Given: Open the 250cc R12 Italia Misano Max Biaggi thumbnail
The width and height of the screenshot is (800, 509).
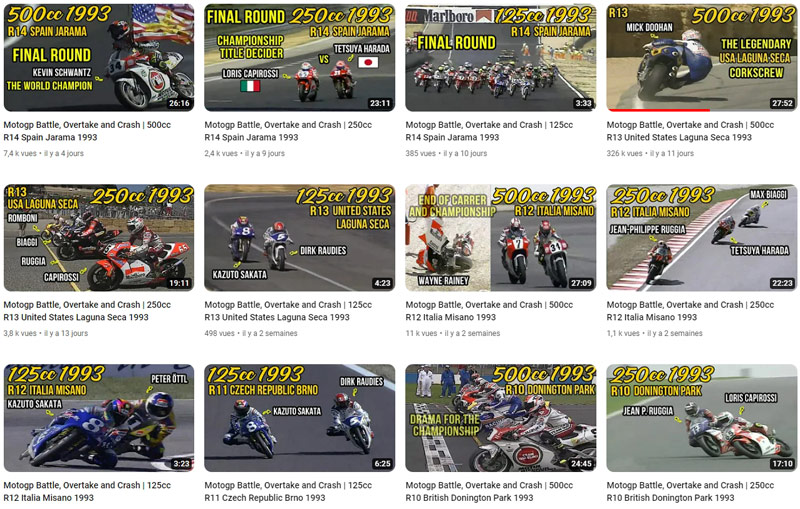Looking at the screenshot, I should pos(702,238).
